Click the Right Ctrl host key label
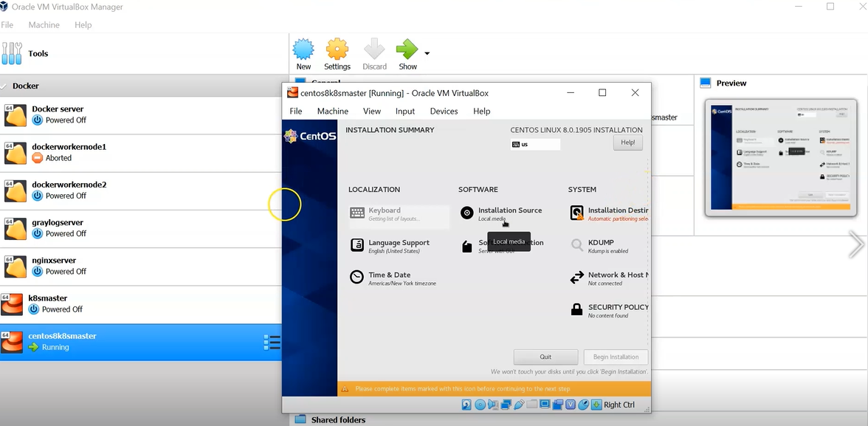 click(x=619, y=405)
